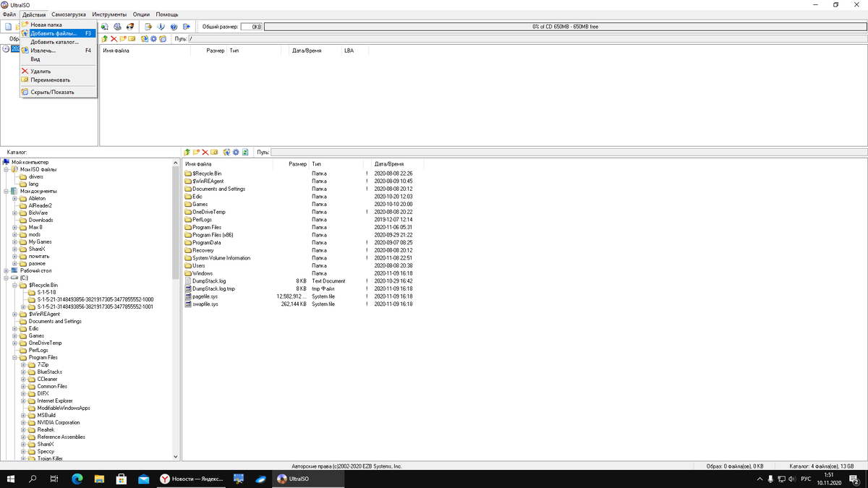
Task: Click the burn image flame icon in main toolbar
Action: pyautogui.click(x=129, y=27)
